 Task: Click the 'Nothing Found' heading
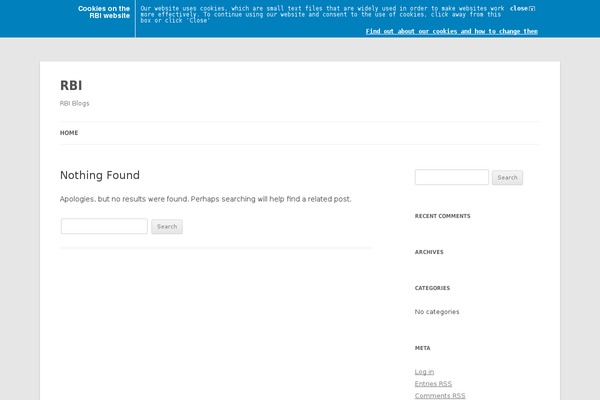[100, 175]
